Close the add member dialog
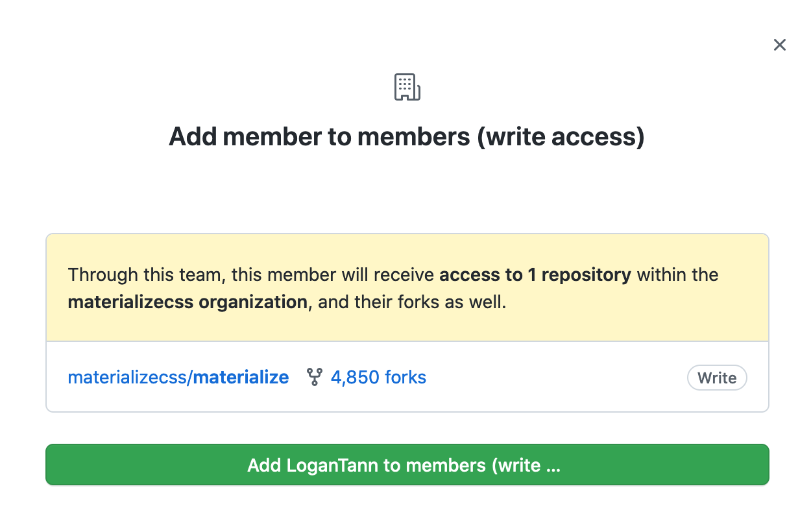The image size is (811, 532). [779, 45]
